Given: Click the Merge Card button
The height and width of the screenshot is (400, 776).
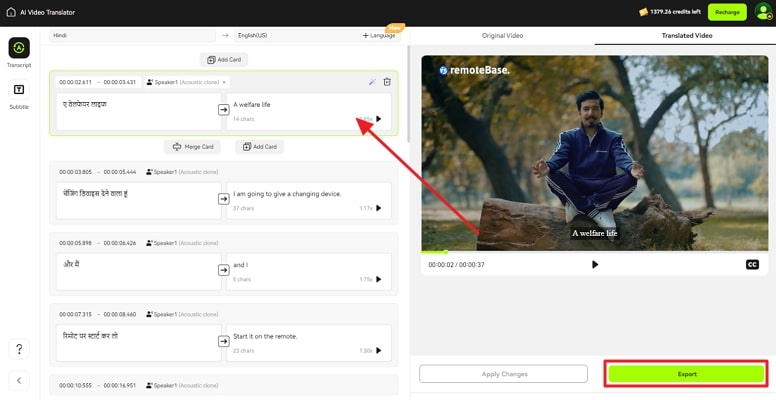Looking at the screenshot, I should 192,147.
